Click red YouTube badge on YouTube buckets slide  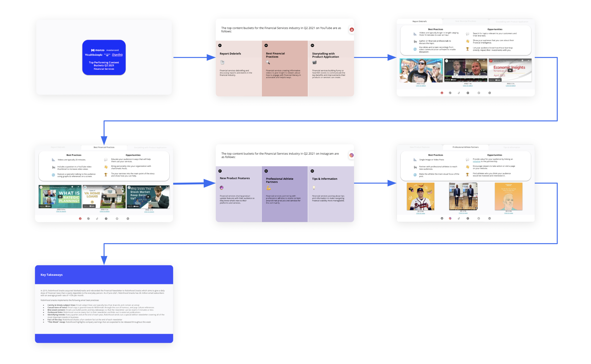352,30
